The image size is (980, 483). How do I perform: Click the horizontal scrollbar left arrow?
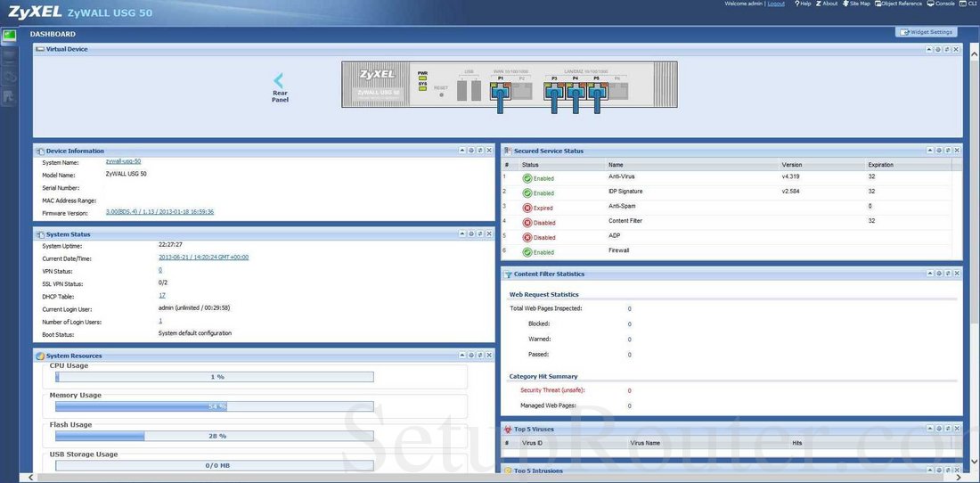31,478
